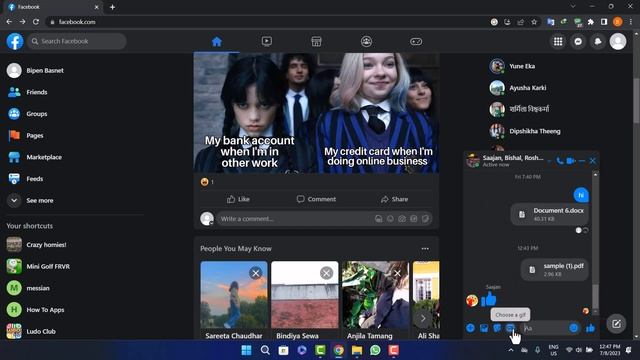Open WhatsApp from the taskbar
Screen dimensions: 640x360
point(375,350)
